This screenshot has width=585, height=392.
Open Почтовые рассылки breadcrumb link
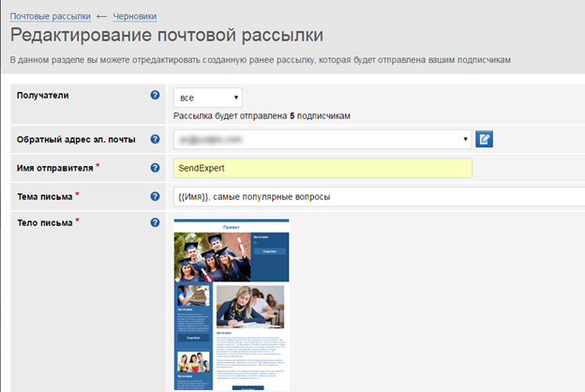point(51,17)
